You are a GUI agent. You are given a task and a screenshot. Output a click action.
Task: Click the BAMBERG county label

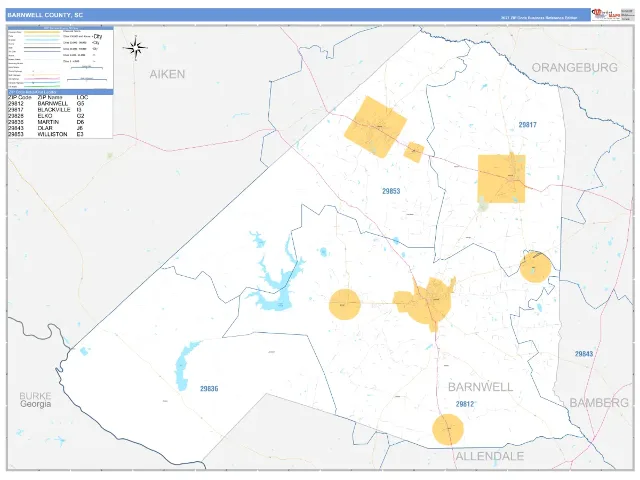coord(599,402)
